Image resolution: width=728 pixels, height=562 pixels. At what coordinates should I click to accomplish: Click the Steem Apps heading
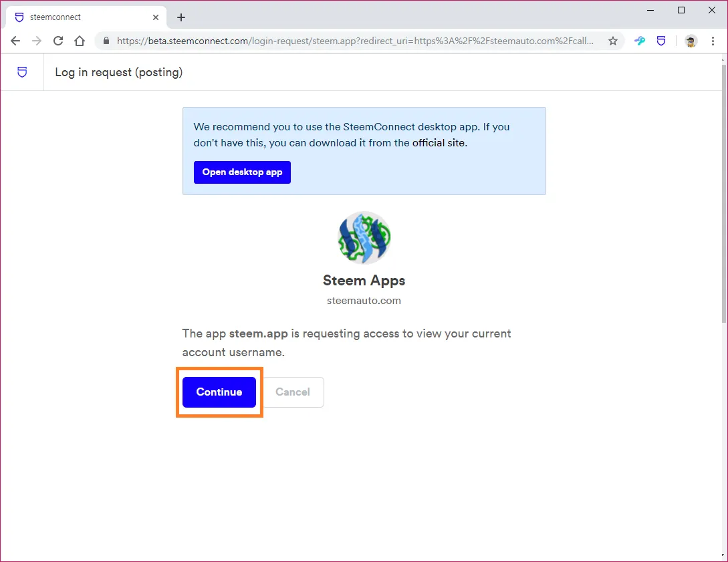(x=364, y=280)
